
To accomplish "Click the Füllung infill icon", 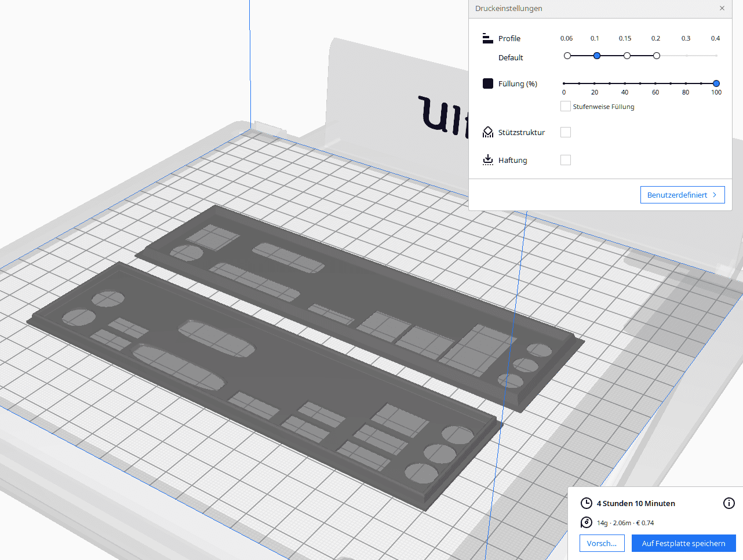I will point(488,83).
